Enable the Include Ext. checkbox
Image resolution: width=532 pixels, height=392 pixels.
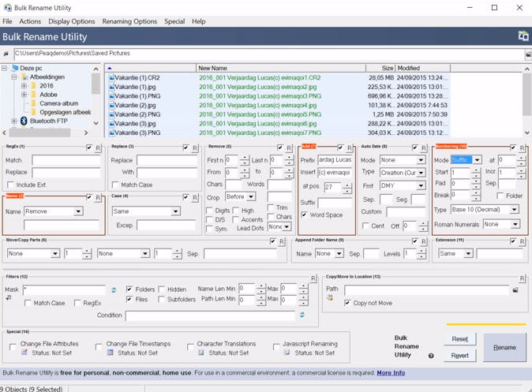click(x=10, y=185)
